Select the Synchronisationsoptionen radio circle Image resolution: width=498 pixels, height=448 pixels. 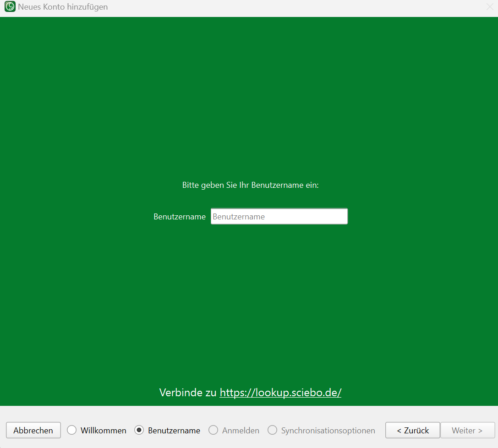273,430
